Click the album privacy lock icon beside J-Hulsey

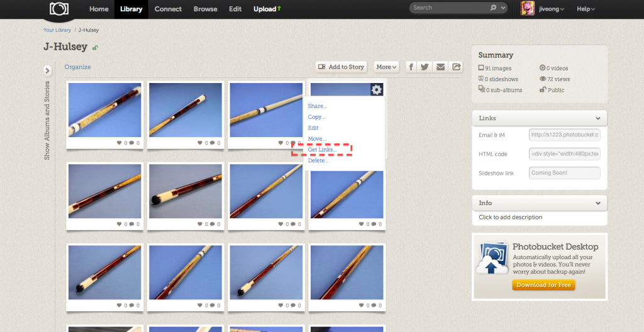(x=95, y=48)
